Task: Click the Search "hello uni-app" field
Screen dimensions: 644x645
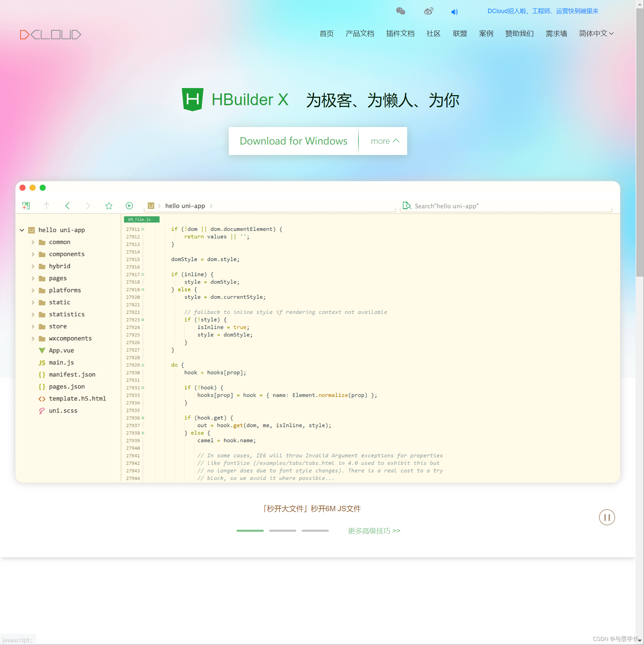Action: point(506,206)
